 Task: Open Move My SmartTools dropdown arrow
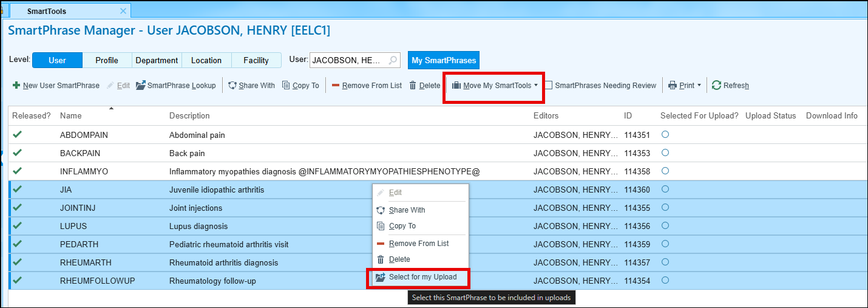pos(536,86)
